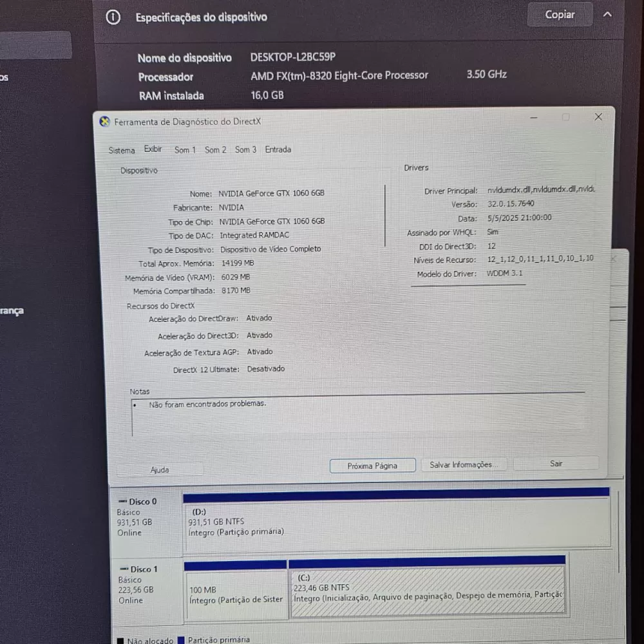This screenshot has height=644, width=644.
Task: Click the NVIDIA GeForce GTX 1060 6GB name value
Action: click(271, 193)
